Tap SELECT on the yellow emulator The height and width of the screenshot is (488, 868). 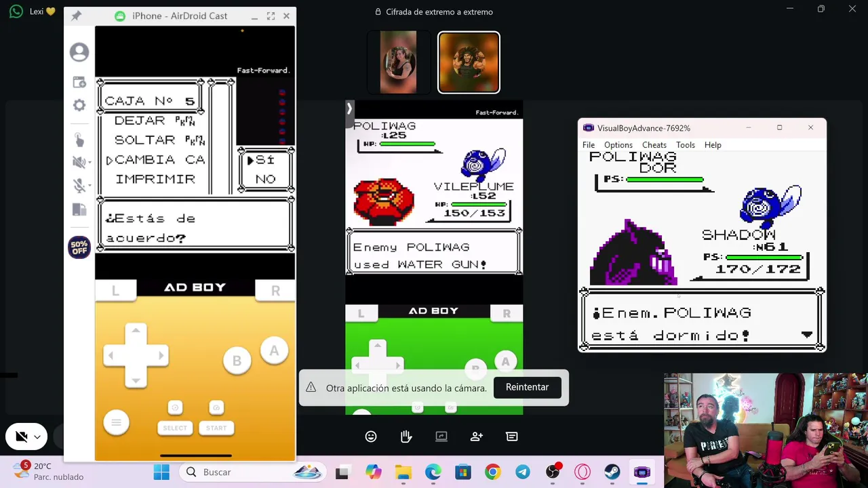click(175, 428)
